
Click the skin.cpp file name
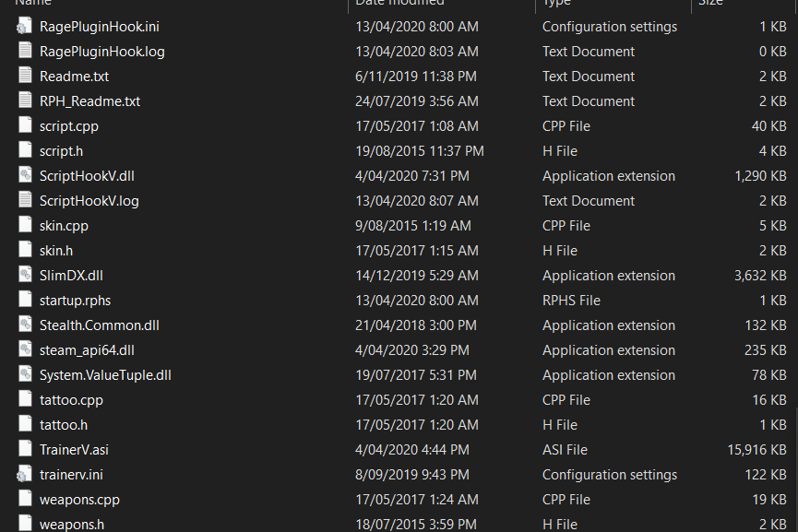tap(64, 226)
